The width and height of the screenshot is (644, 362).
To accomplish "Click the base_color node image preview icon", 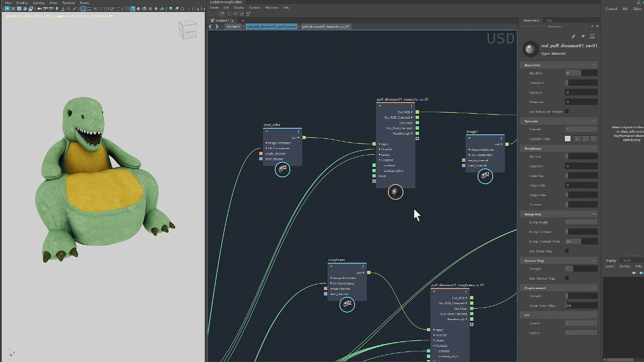I will pos(282,169).
